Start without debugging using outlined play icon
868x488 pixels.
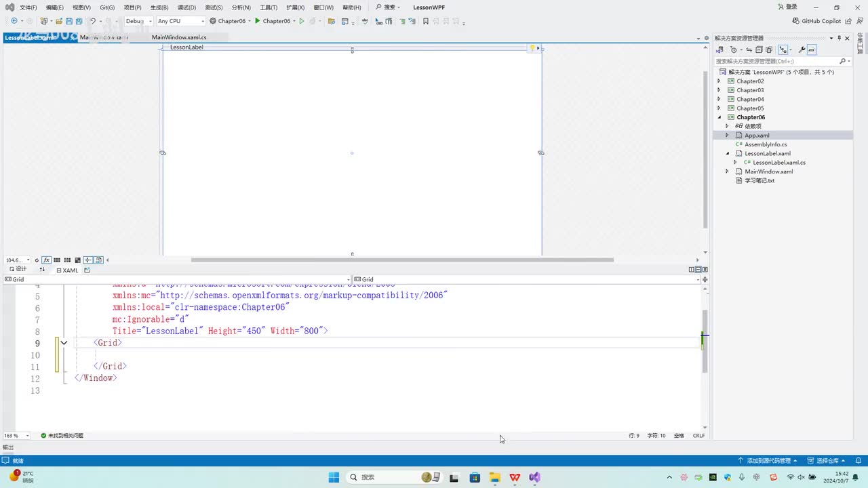click(x=302, y=21)
